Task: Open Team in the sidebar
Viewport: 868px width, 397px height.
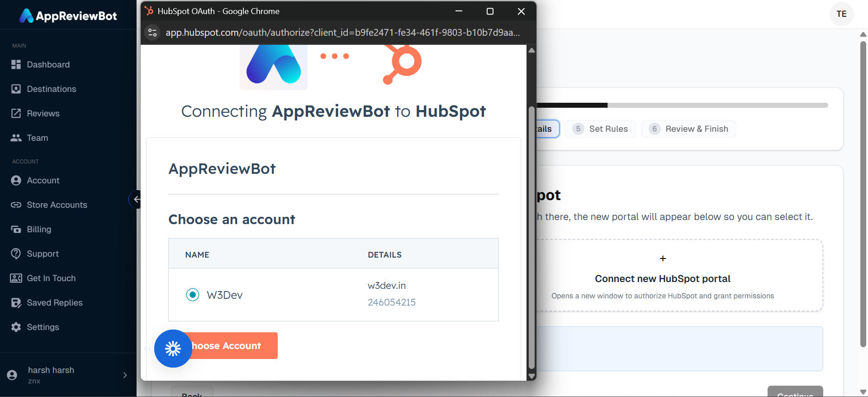Action: point(38,138)
